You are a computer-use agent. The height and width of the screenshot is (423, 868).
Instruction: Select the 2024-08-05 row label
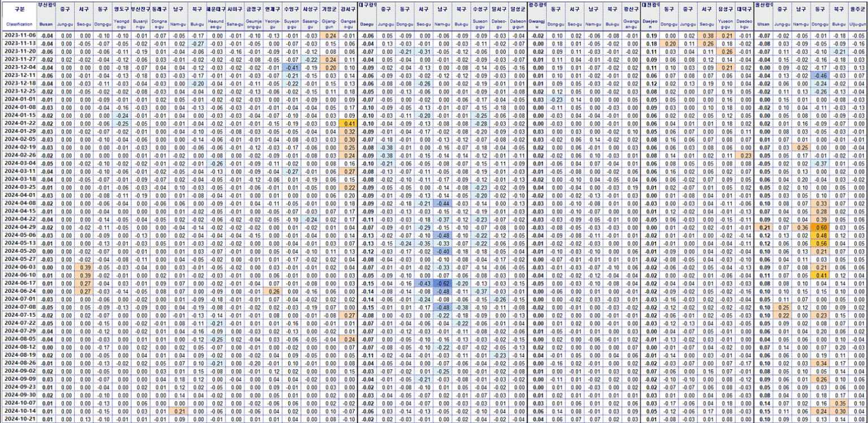tap(18, 339)
